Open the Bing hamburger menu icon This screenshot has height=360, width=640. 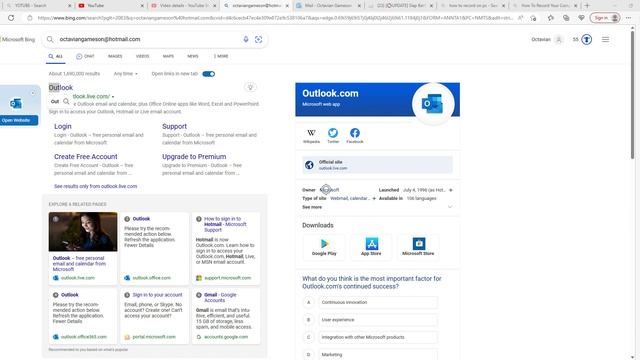[605, 39]
